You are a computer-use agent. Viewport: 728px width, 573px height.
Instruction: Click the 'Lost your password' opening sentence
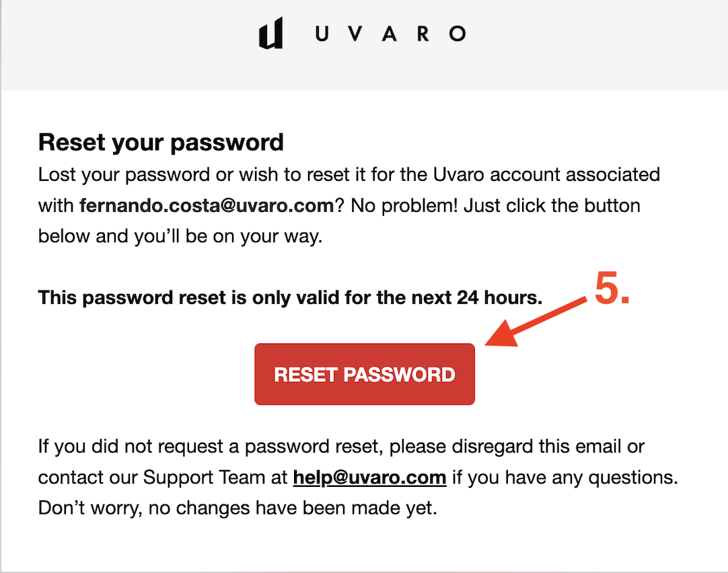pyautogui.click(x=349, y=175)
